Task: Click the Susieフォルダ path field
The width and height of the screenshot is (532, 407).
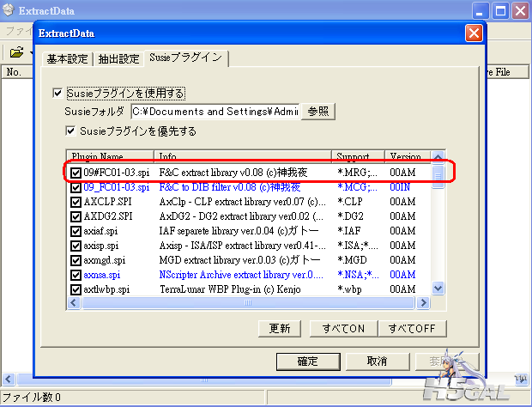Action: (215, 112)
